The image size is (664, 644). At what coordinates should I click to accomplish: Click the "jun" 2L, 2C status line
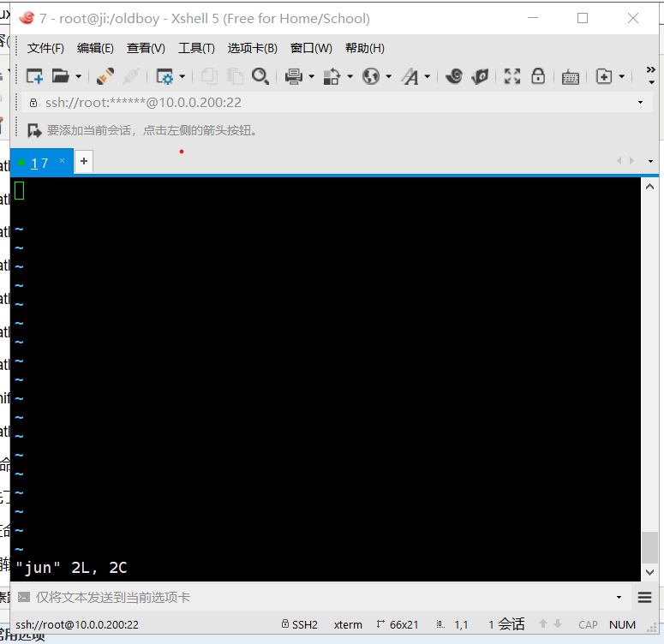[71, 568]
